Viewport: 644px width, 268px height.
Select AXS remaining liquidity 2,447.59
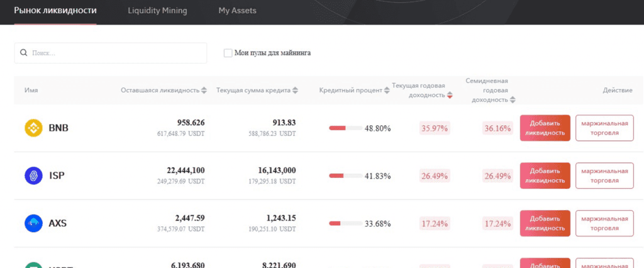190,218
